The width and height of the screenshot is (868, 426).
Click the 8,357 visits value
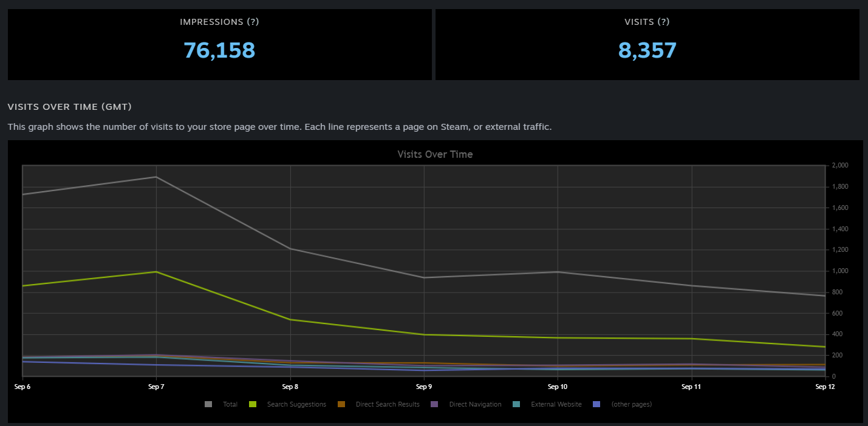point(647,50)
